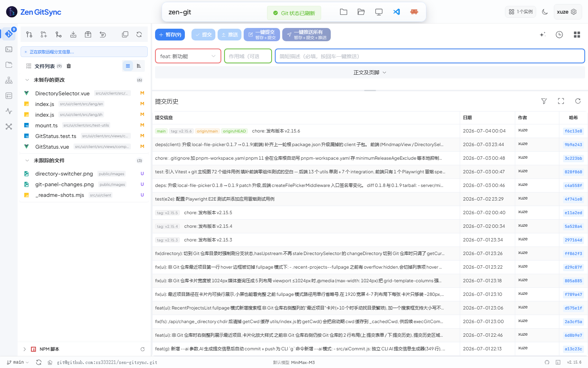Expand the NPM 脚本 section
The image size is (588, 368).
[x=25, y=349]
